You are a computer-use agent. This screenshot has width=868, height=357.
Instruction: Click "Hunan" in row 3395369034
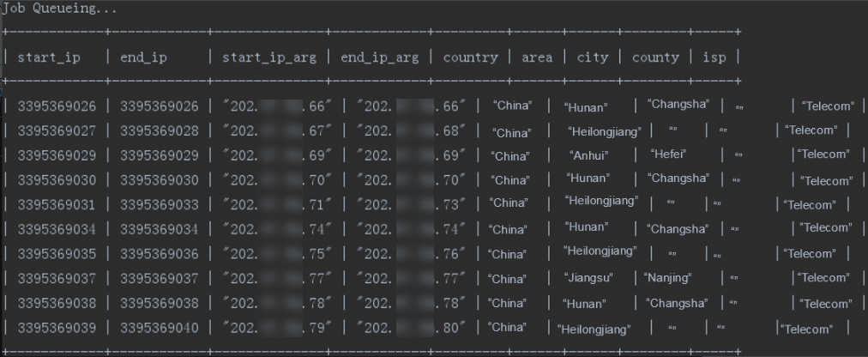(x=587, y=227)
